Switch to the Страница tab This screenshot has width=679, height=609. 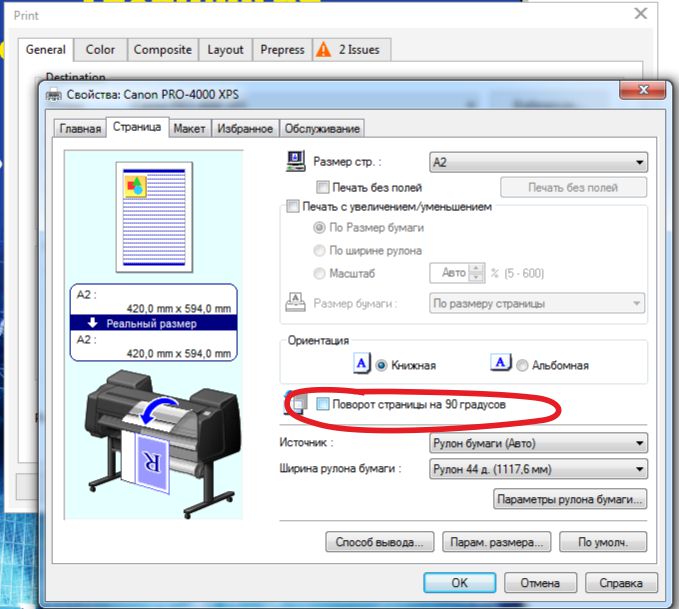point(137,127)
